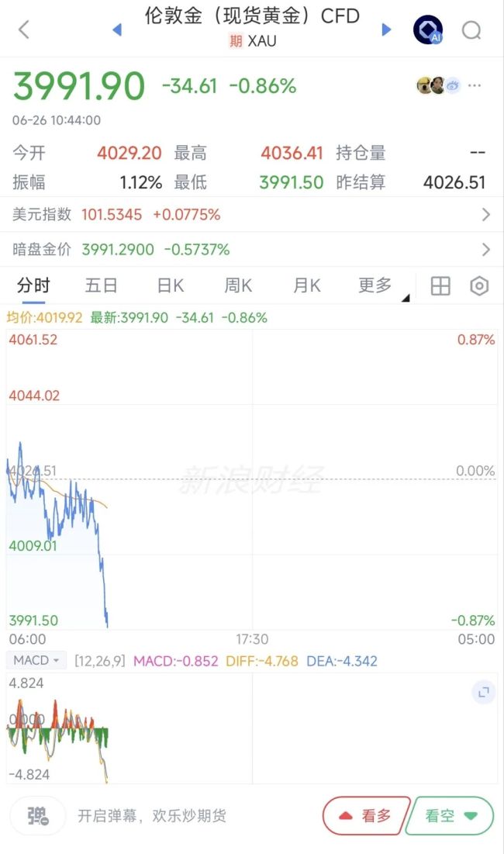Tap the user avatars group

439,85
